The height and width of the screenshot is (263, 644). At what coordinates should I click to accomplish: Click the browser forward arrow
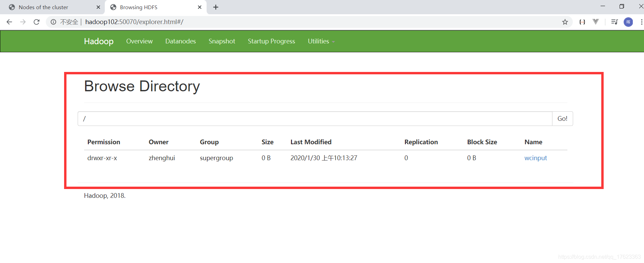(23, 22)
